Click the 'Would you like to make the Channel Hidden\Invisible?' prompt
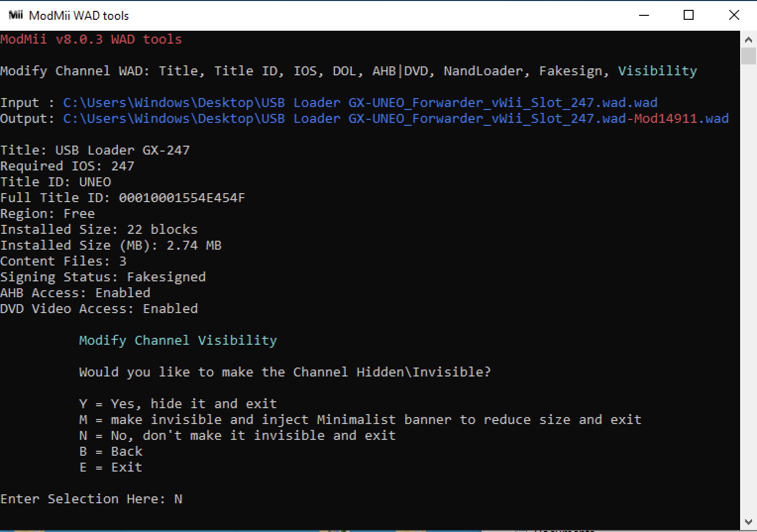757x532 pixels. pyautogui.click(x=285, y=372)
